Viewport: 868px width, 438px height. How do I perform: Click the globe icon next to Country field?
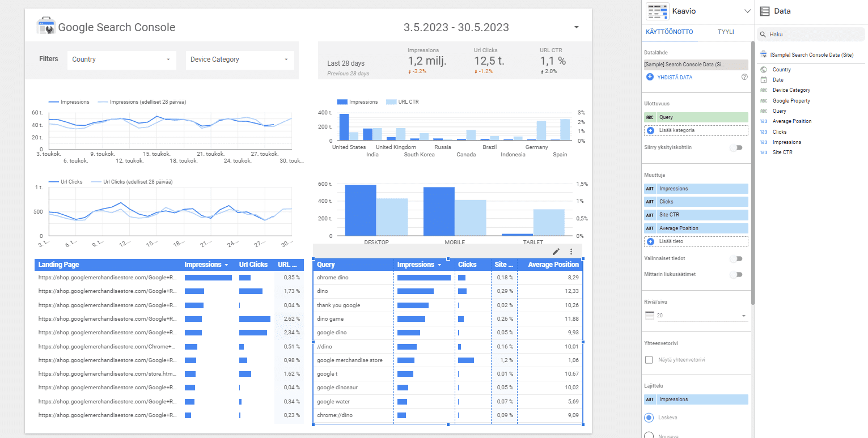764,70
